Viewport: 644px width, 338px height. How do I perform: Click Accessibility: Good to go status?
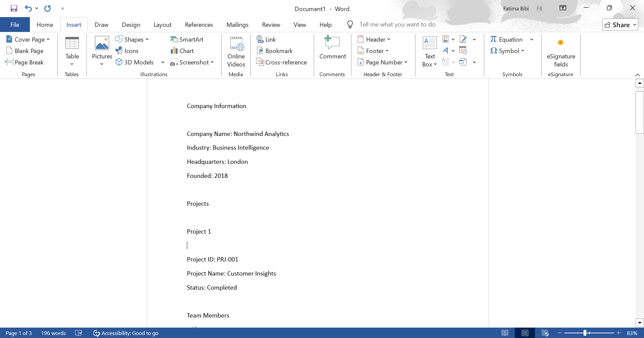click(x=126, y=333)
